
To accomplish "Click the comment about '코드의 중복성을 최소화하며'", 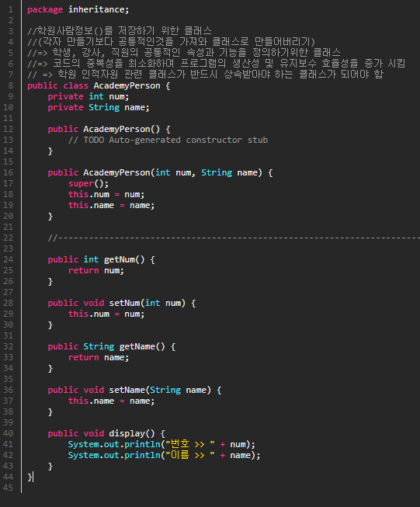I will pos(113,64).
